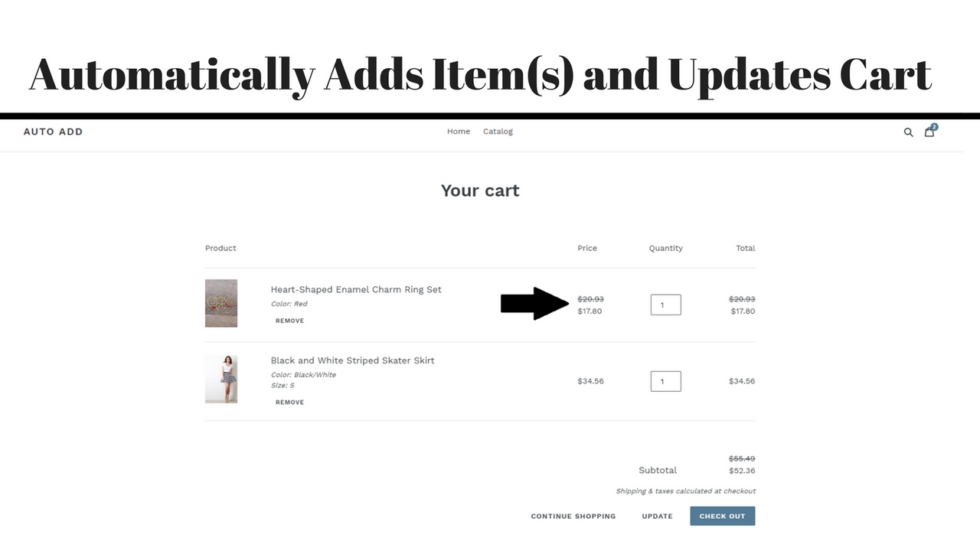Click the Your cart heading
This screenshot has height=551, width=980.
point(480,191)
